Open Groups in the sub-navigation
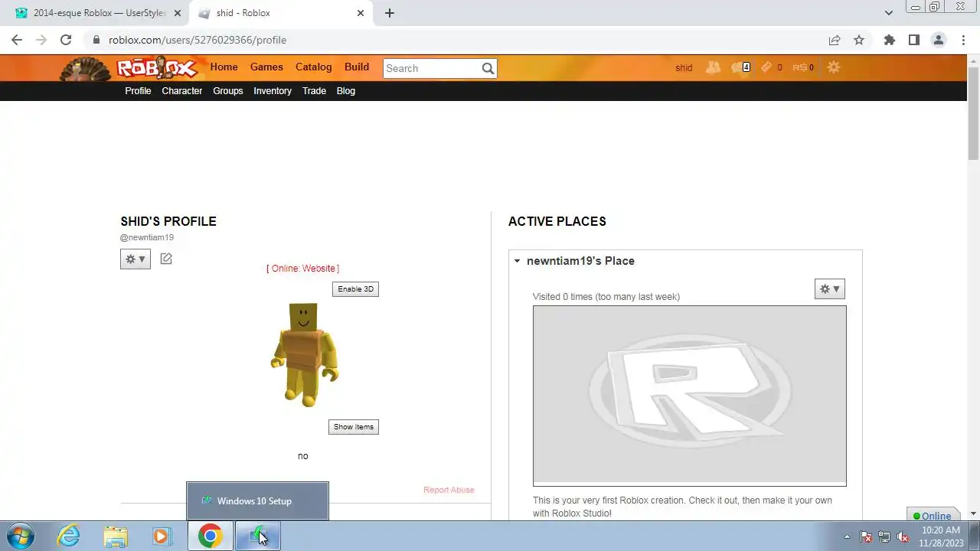Screen dimensions: 980x551 (227, 91)
